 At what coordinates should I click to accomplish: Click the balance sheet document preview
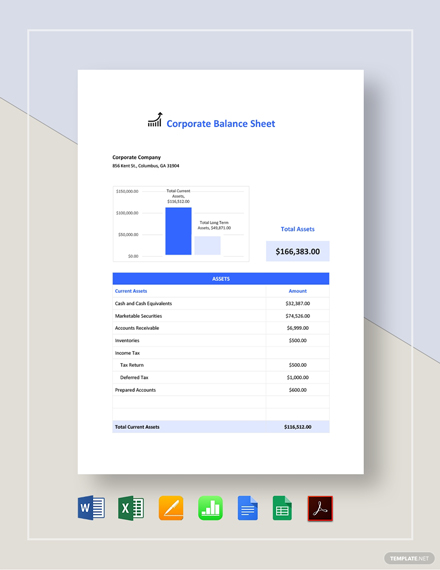tap(220, 272)
